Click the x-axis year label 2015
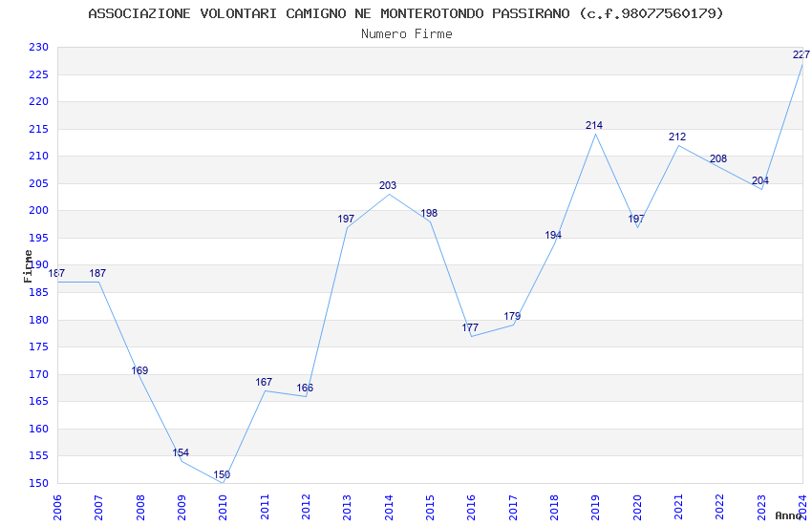The width and height of the screenshot is (812, 525). [430, 508]
